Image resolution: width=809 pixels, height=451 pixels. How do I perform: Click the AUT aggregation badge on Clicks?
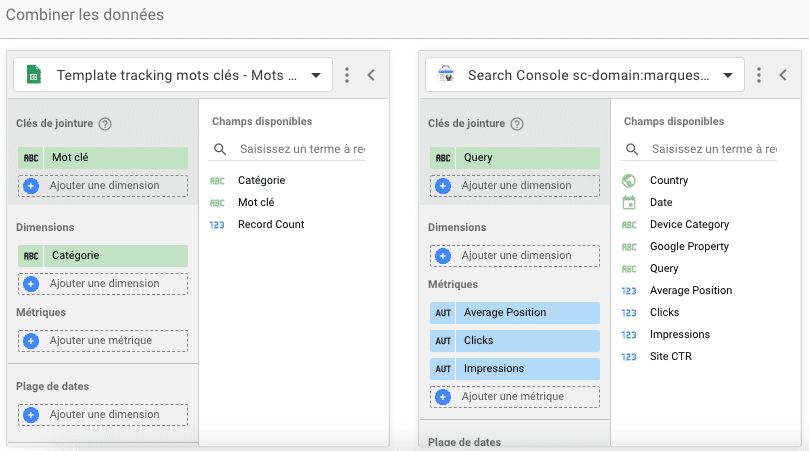click(443, 341)
